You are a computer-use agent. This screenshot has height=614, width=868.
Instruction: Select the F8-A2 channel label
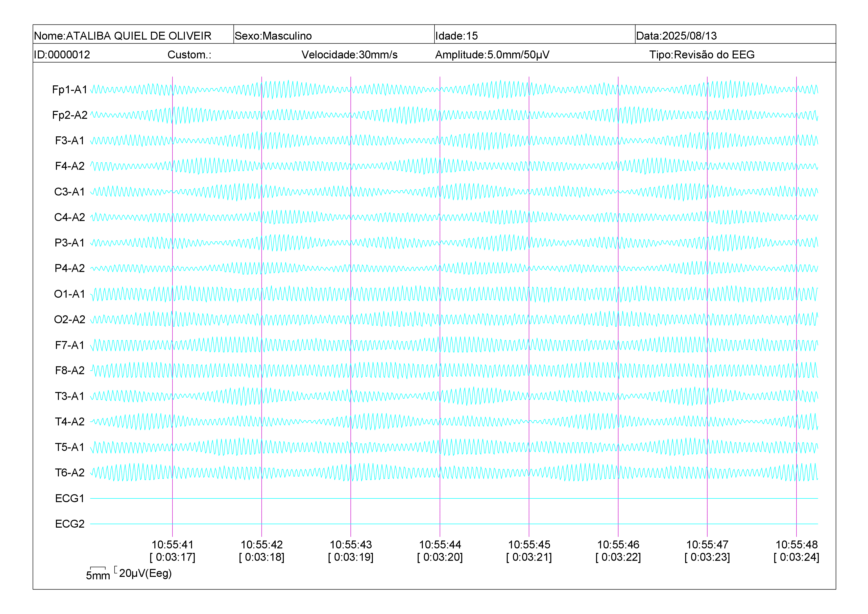point(70,370)
